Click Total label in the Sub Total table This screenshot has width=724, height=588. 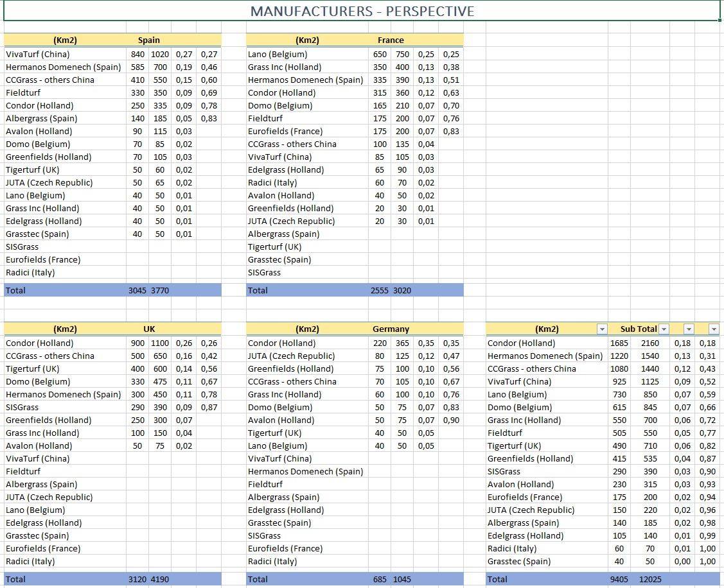497,579
